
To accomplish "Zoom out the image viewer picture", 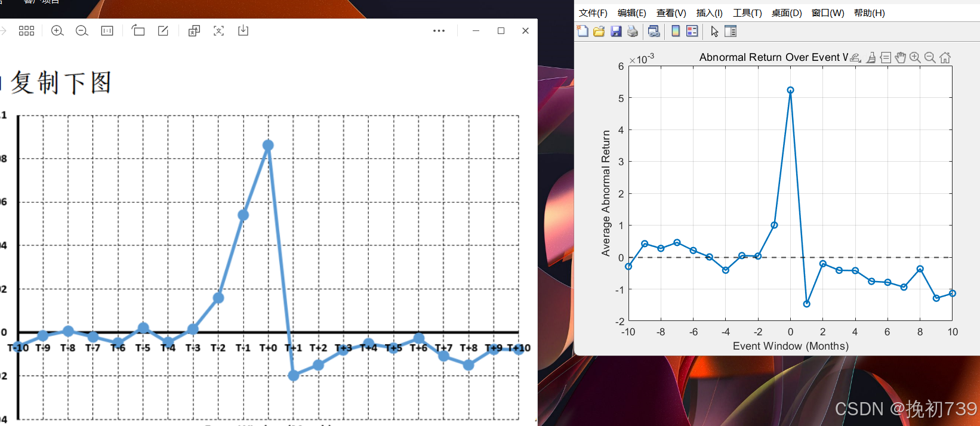I will pos(82,31).
